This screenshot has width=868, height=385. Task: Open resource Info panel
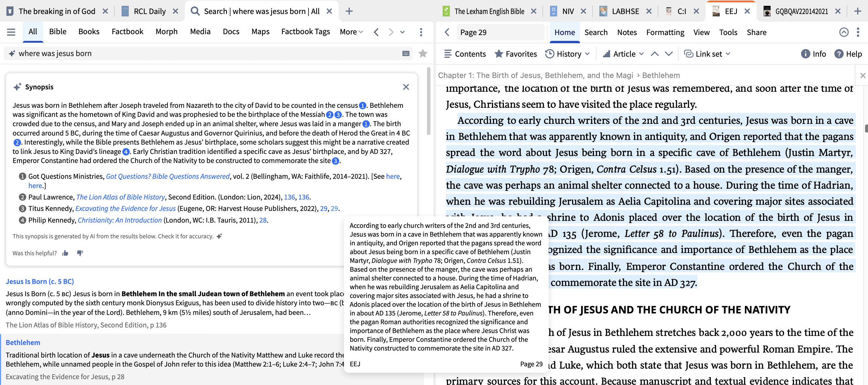point(813,54)
